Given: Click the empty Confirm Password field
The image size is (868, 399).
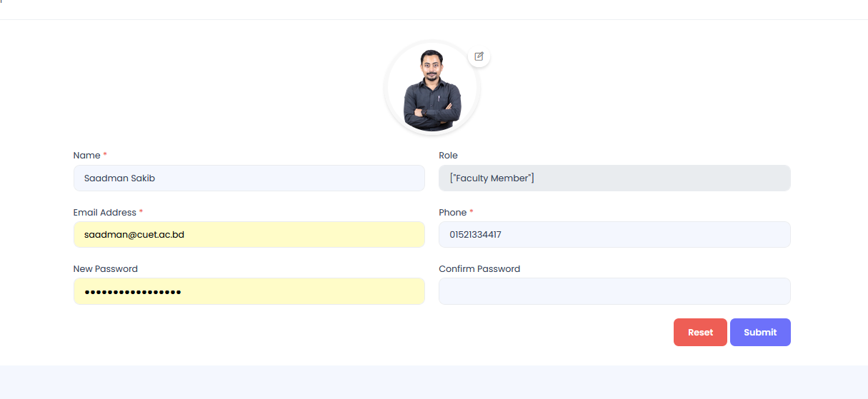Looking at the screenshot, I should pos(614,291).
